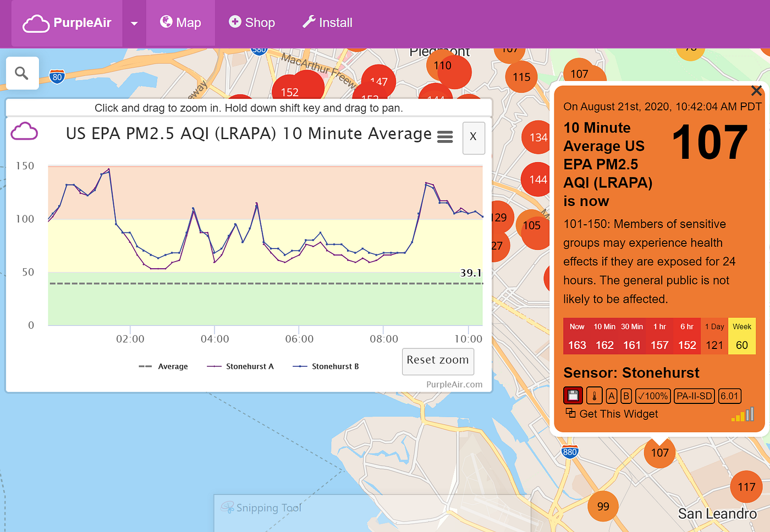Toggle Stonehurst A series visibility
The width and height of the screenshot is (770, 532).
coord(240,367)
